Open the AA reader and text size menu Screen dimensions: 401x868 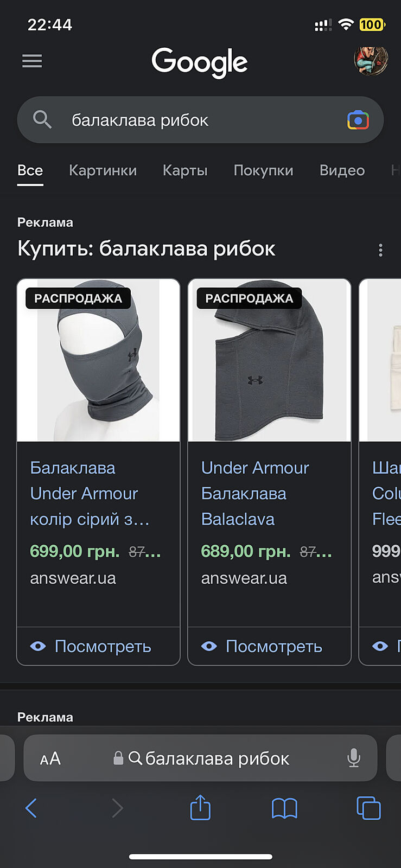coord(50,758)
